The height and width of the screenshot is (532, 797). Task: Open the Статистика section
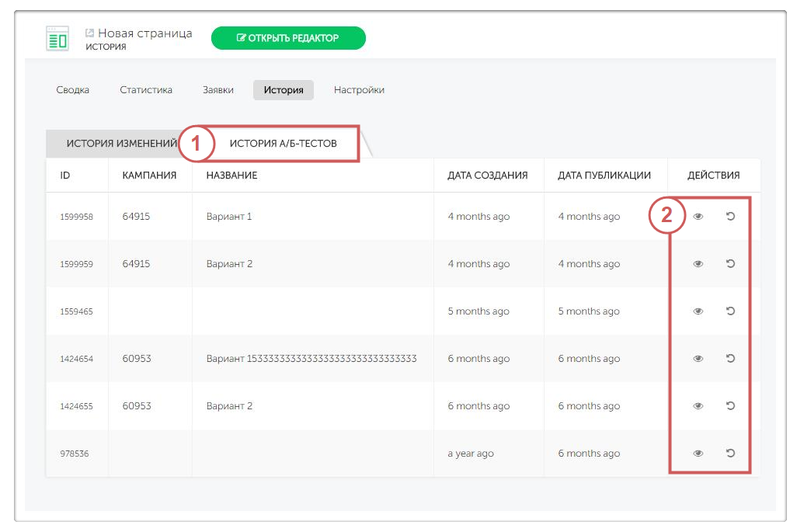[x=145, y=90]
